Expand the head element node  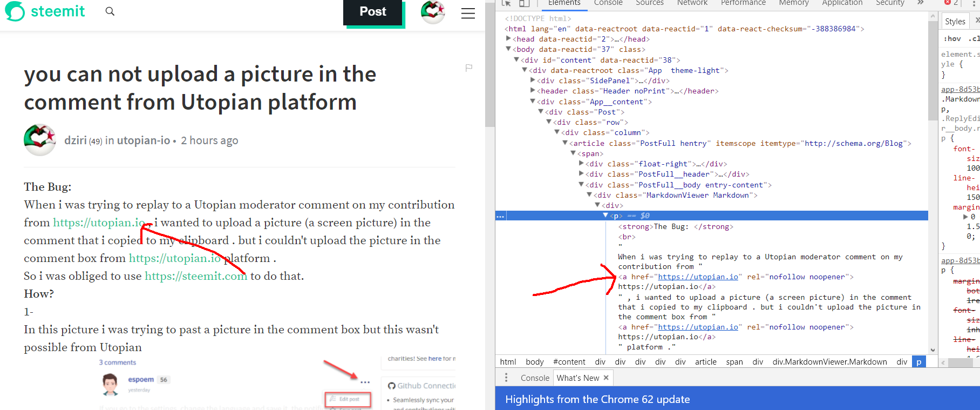pos(508,39)
